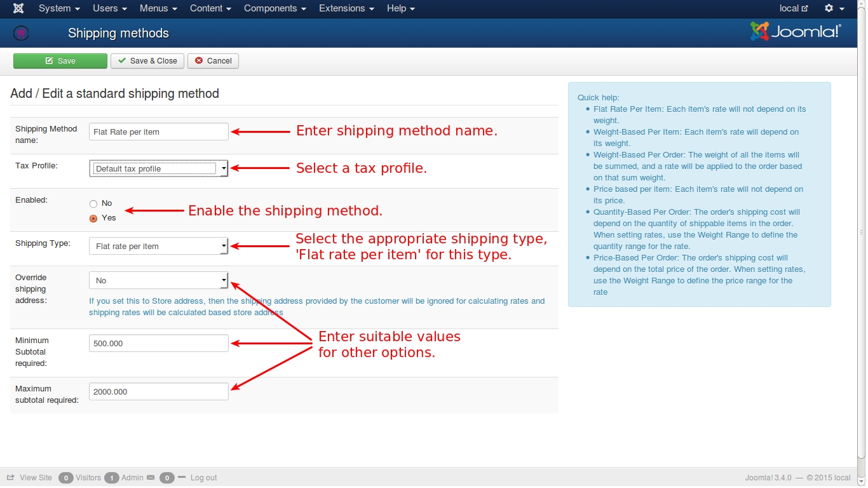This screenshot has width=868, height=488.
Task: Open the Menus menu
Action: point(158,8)
